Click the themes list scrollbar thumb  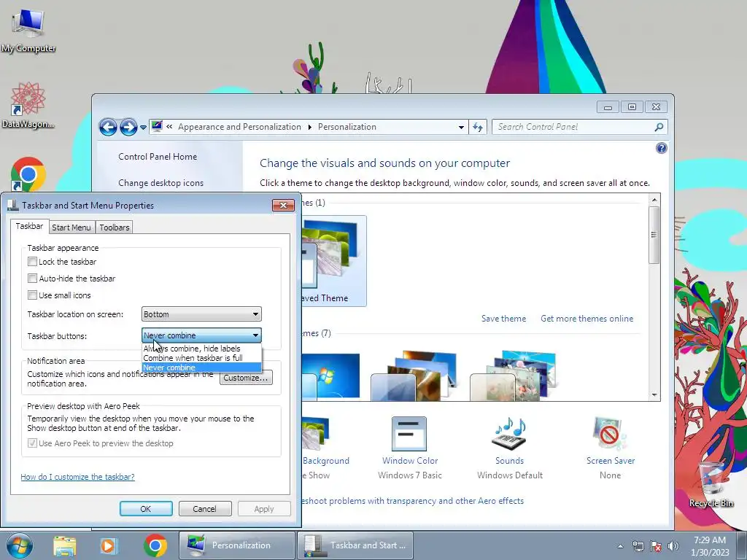pyautogui.click(x=654, y=234)
